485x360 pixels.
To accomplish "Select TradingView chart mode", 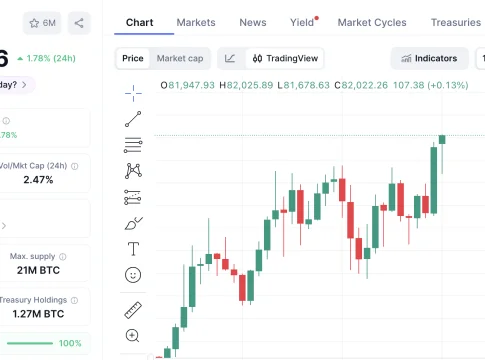I will (x=285, y=58).
